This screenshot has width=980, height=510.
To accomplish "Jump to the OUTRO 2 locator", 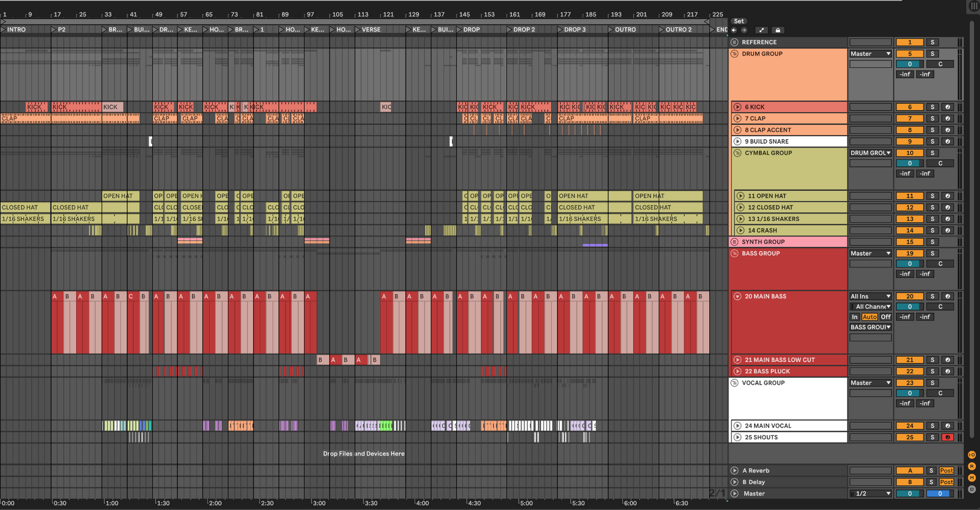I will click(676, 29).
